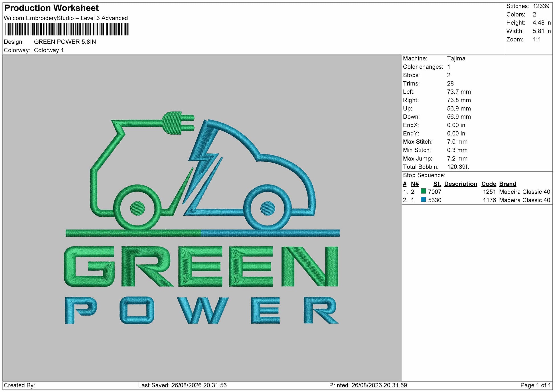This screenshot has height=392, width=555.
Task: Click the EndX value 0.00 in
Action: [x=456, y=125]
